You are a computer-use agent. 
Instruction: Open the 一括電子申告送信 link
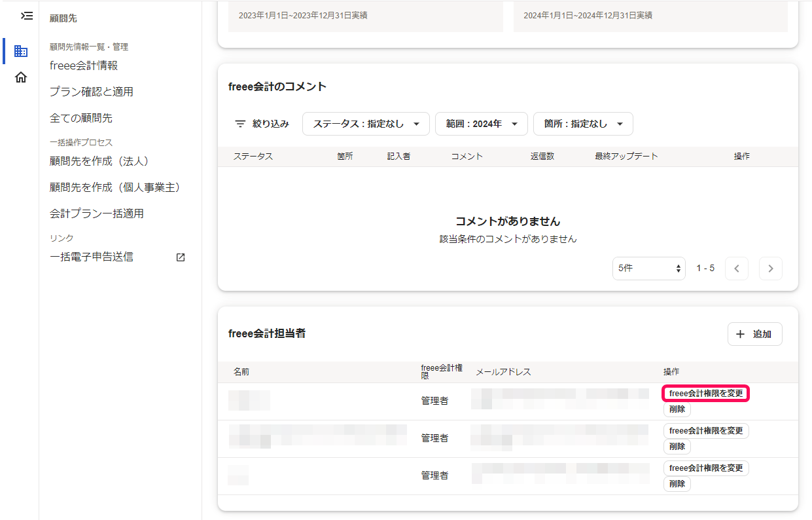click(x=92, y=257)
